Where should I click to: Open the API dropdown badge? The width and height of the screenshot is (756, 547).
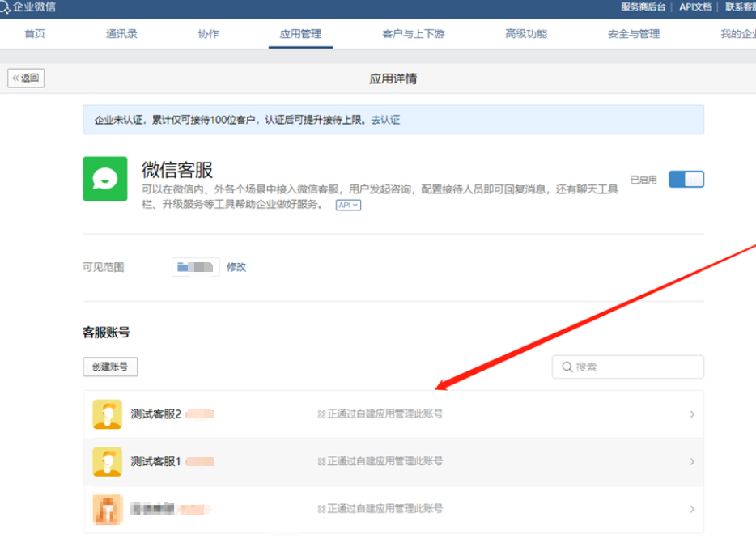coord(348,206)
